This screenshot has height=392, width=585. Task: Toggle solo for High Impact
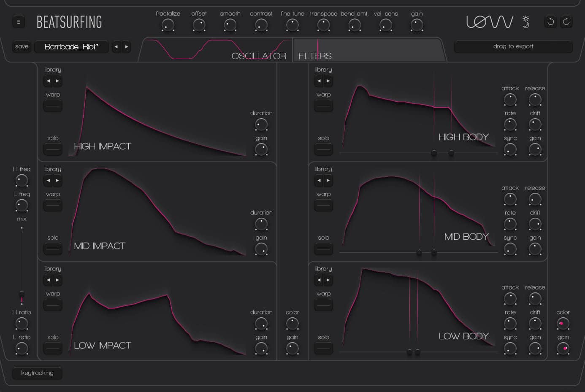(53, 149)
